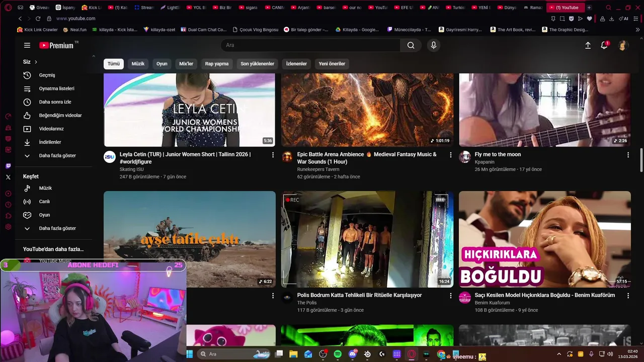Screen dimensions: 644x362
Task: Click the search magnifier button
Action: [411, 45]
